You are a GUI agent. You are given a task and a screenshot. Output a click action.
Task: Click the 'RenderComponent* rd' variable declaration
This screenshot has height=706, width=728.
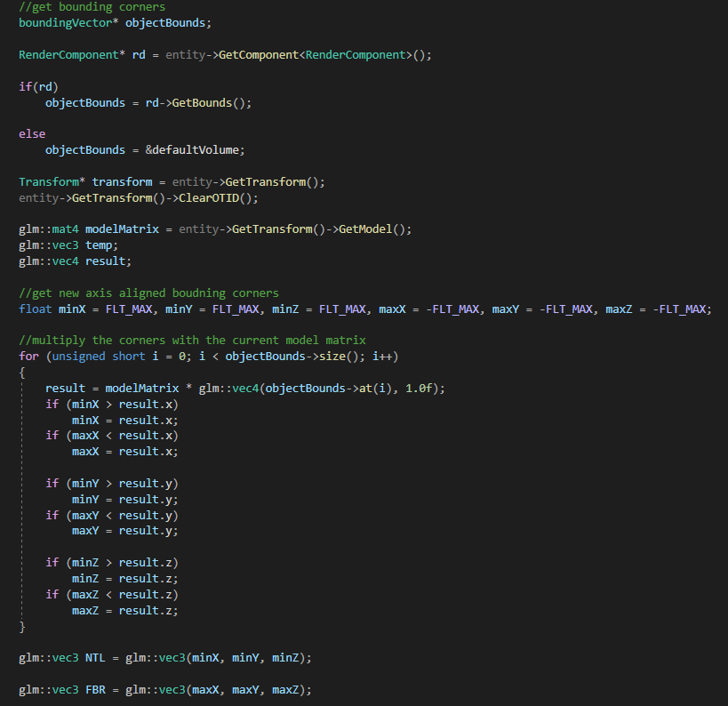82,55
